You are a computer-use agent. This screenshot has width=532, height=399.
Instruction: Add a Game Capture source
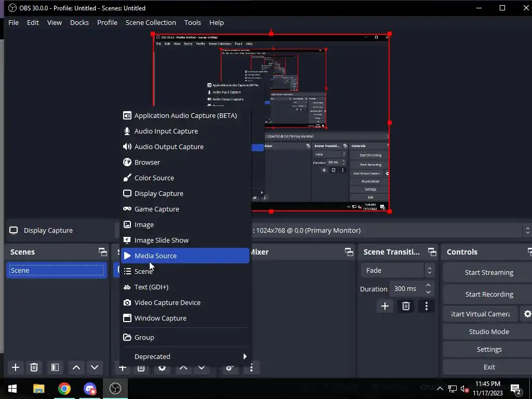185,209
